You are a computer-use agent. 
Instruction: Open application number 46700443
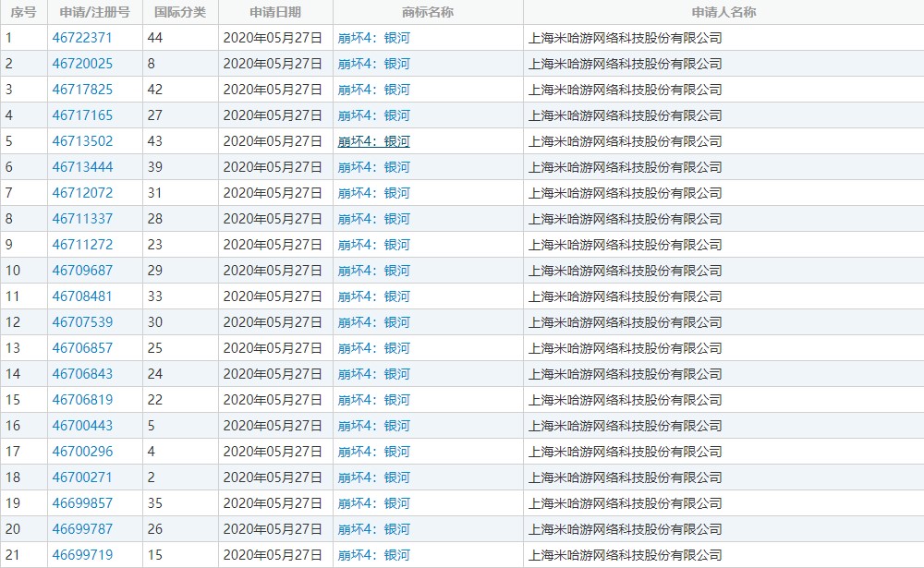(x=82, y=426)
